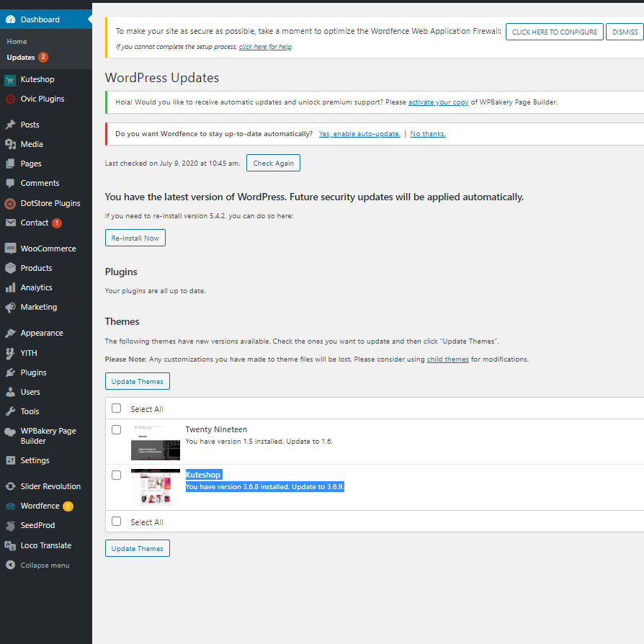
Task: Tick the Kuteshop theme checkbox
Action: [116, 475]
